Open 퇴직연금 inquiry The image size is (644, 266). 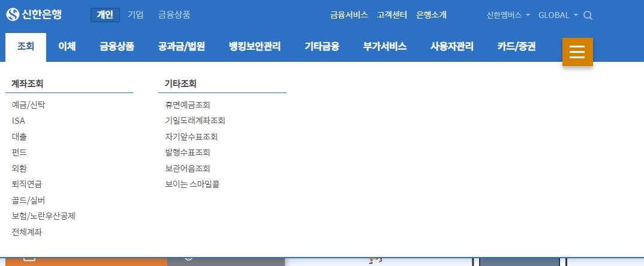(27, 184)
